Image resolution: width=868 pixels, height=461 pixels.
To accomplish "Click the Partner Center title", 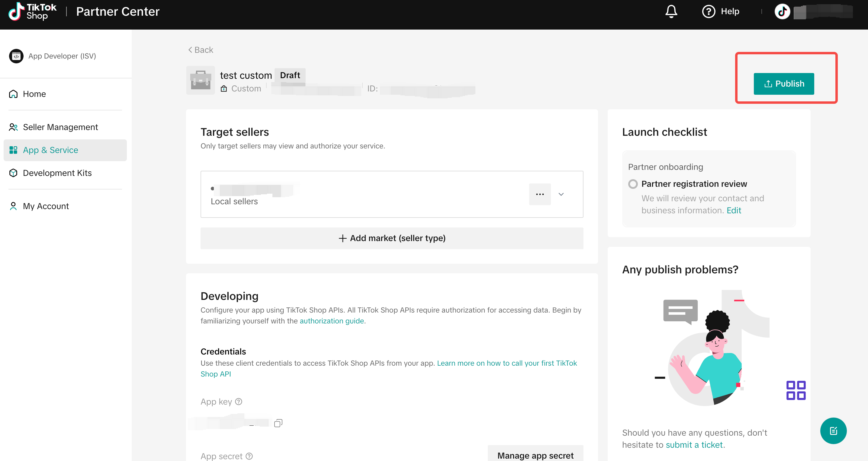I will pos(117,11).
